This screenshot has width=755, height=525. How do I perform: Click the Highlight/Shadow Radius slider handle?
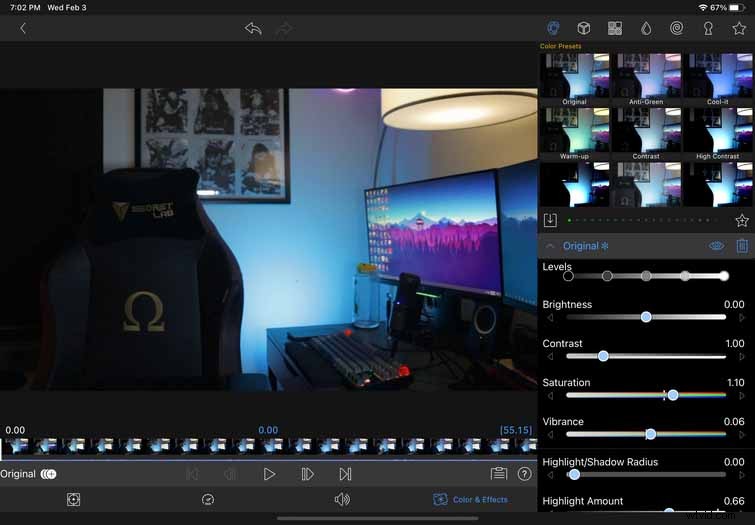coord(573,475)
